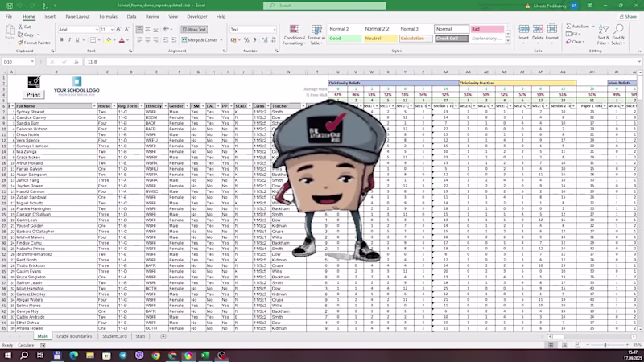Toggle Italic formatting
The image size is (644, 362).
pyautogui.click(x=69, y=39)
